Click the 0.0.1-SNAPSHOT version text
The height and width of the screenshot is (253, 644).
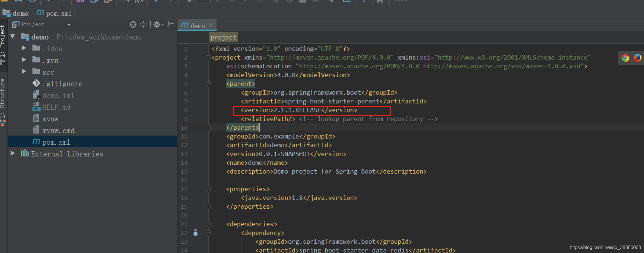(284, 154)
